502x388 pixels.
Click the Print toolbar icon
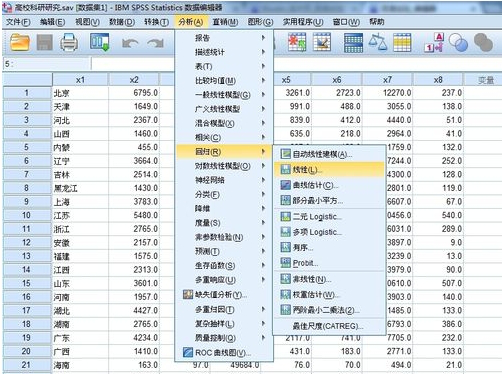[69, 42]
